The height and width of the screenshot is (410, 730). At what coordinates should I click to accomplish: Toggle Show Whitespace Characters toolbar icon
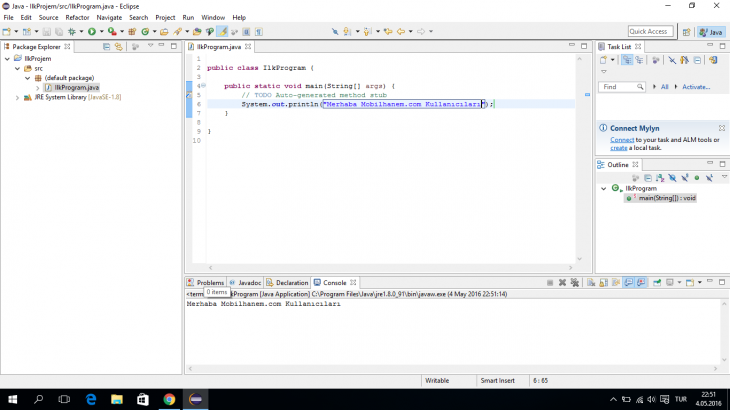tap(259, 32)
